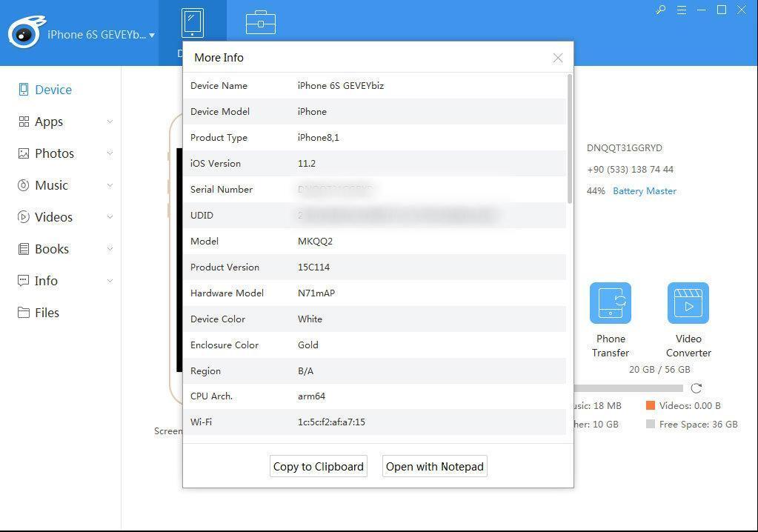Open the Toolbox briefcase tab icon
This screenshot has width=758, height=532.
pos(261,23)
